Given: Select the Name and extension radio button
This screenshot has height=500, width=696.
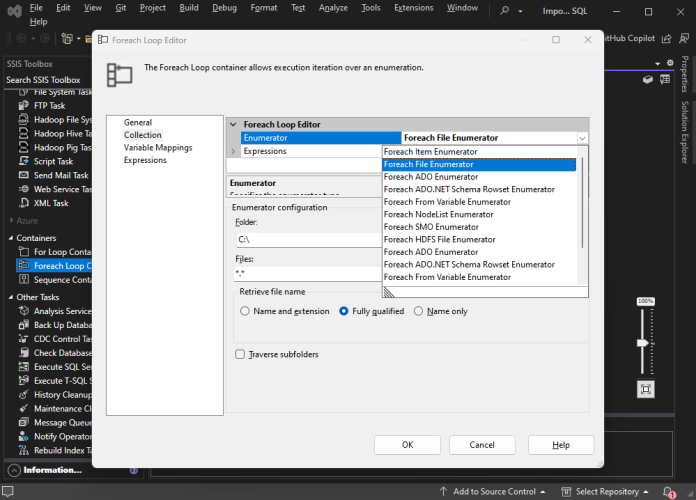Looking at the screenshot, I should 246,311.
